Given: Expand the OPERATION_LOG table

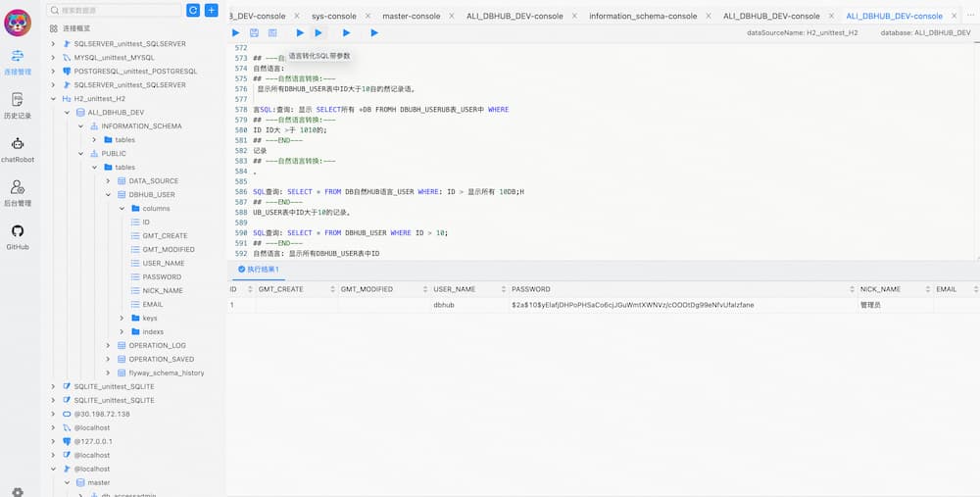Looking at the screenshot, I should (x=108, y=346).
